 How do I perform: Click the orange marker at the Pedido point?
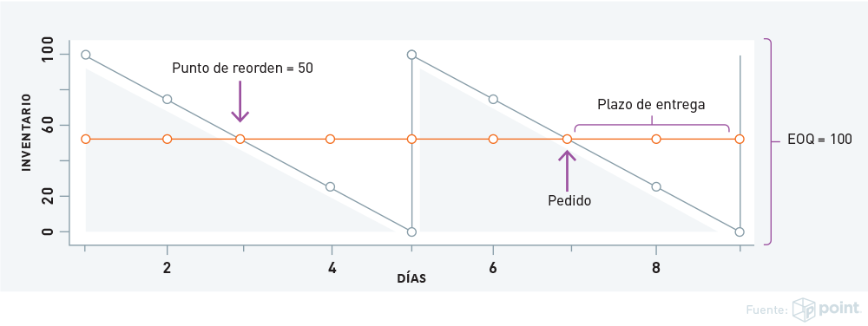(x=567, y=139)
